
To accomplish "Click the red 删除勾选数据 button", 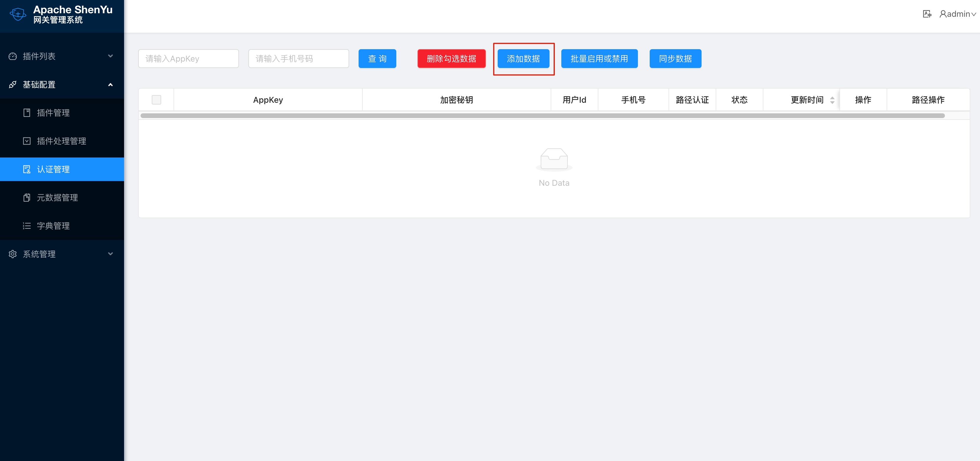I will tap(451, 59).
